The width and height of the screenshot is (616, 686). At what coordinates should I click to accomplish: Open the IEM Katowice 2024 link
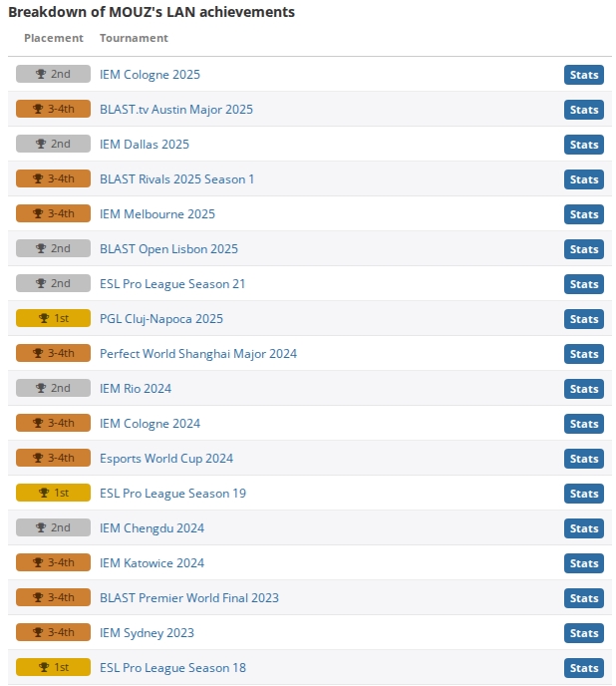152,563
